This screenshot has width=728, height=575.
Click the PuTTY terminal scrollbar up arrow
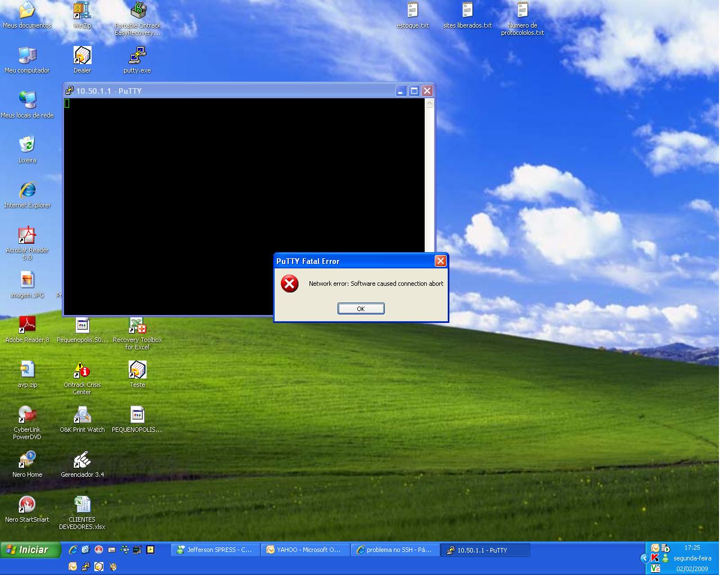tap(430, 103)
